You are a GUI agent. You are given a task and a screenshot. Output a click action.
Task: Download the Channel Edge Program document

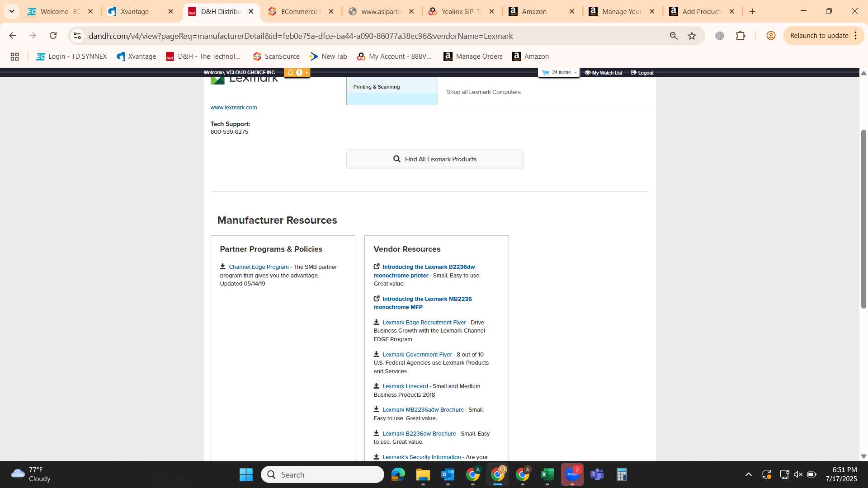tap(259, 267)
